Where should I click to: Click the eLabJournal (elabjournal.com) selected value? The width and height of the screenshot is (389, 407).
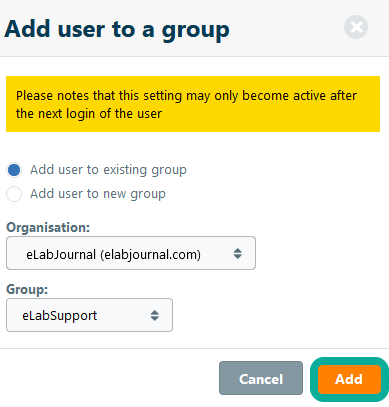pyautogui.click(x=114, y=255)
